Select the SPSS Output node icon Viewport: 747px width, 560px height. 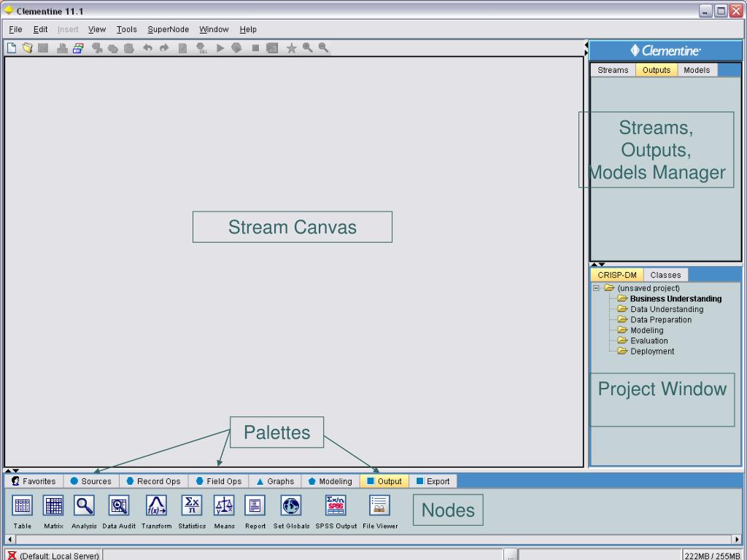coord(336,505)
